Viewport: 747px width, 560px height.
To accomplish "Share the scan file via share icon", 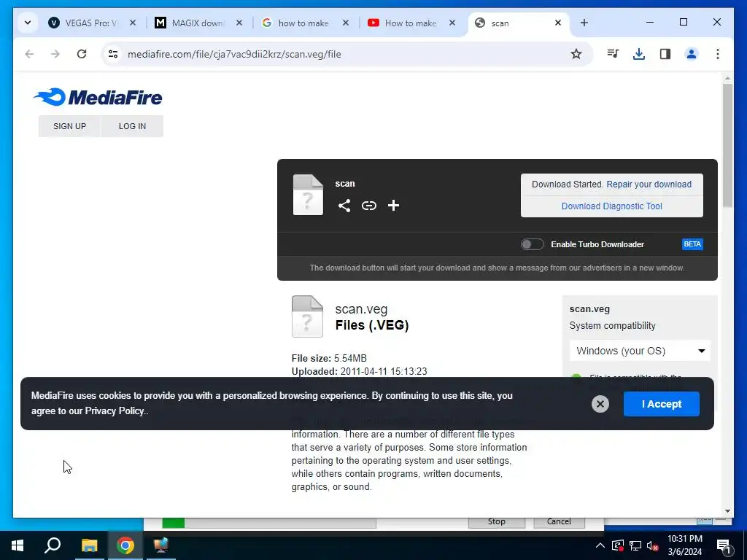I will point(344,206).
